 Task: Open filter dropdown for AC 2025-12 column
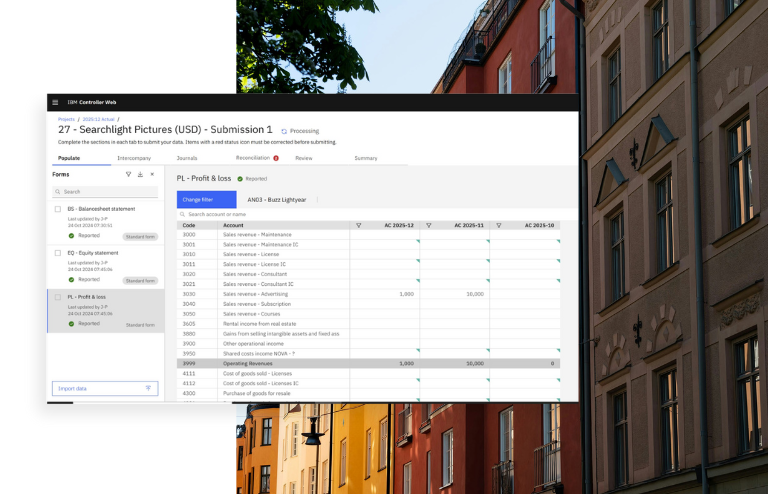point(359,225)
